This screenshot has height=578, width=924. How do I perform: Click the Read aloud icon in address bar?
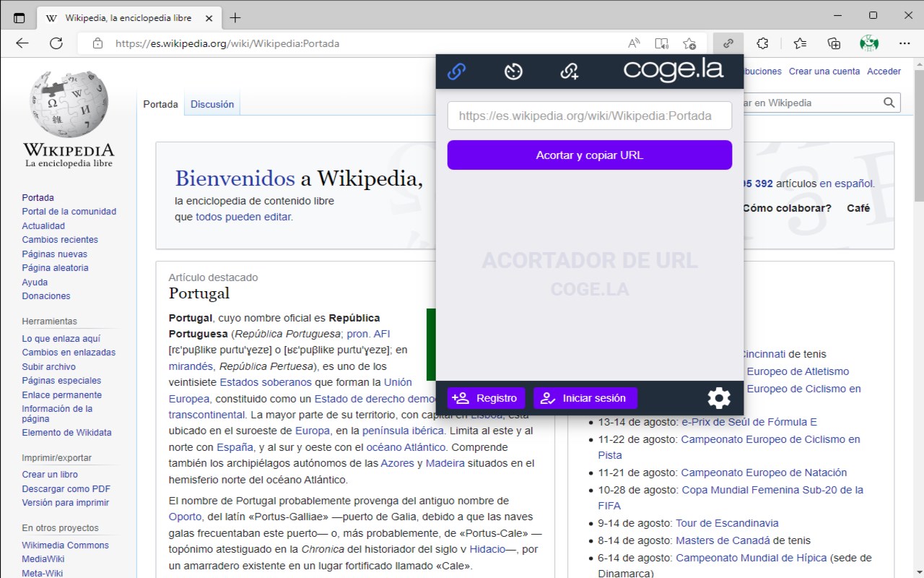[634, 43]
